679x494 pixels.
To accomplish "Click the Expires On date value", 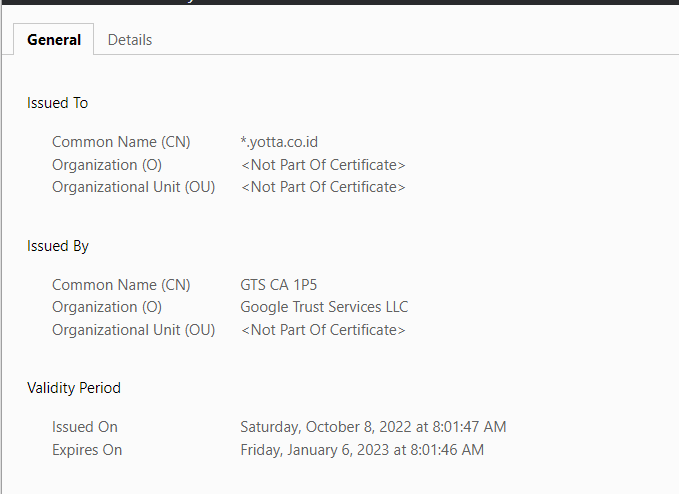I will 362,450.
